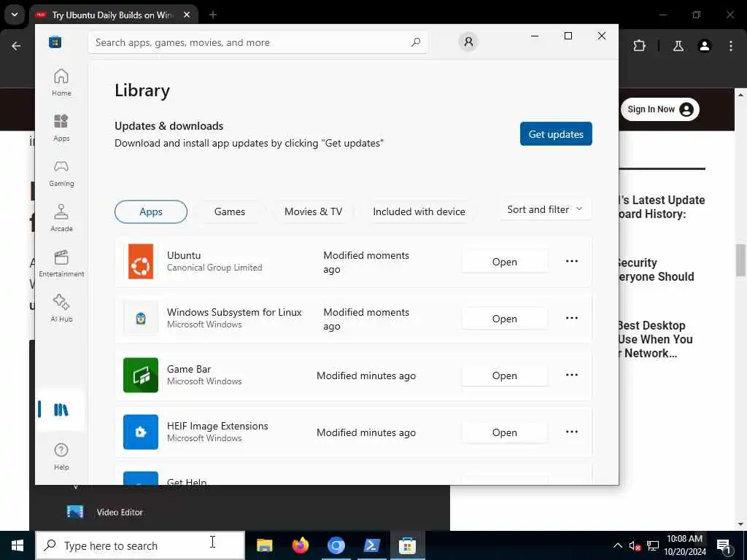Launch Firefox from the taskbar
This screenshot has height=560, width=747.
click(300, 545)
